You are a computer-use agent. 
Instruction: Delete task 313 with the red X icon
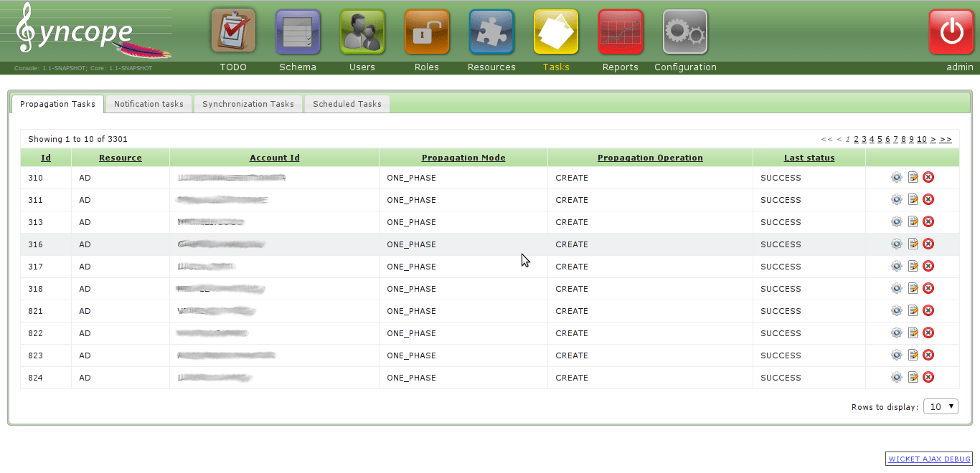928,221
